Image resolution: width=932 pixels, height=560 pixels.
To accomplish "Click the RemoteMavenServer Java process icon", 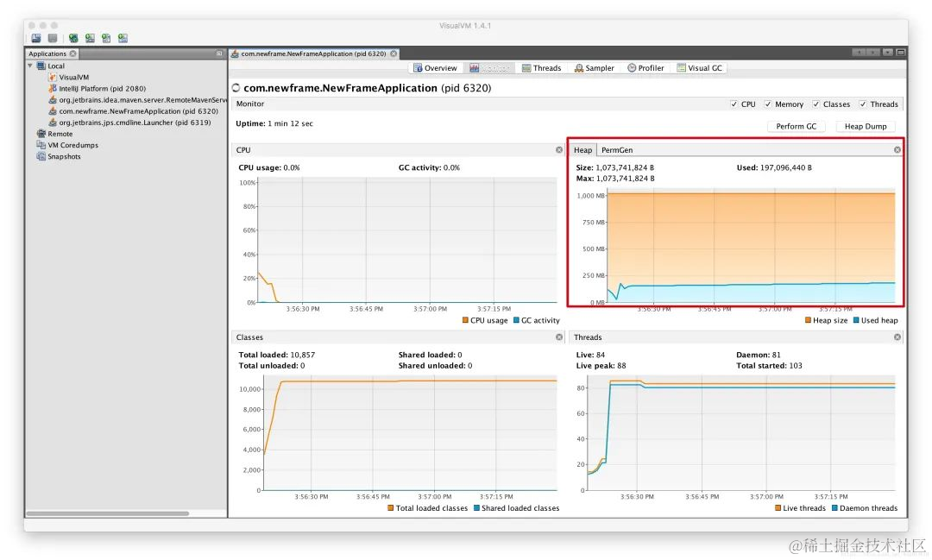I will click(53, 100).
